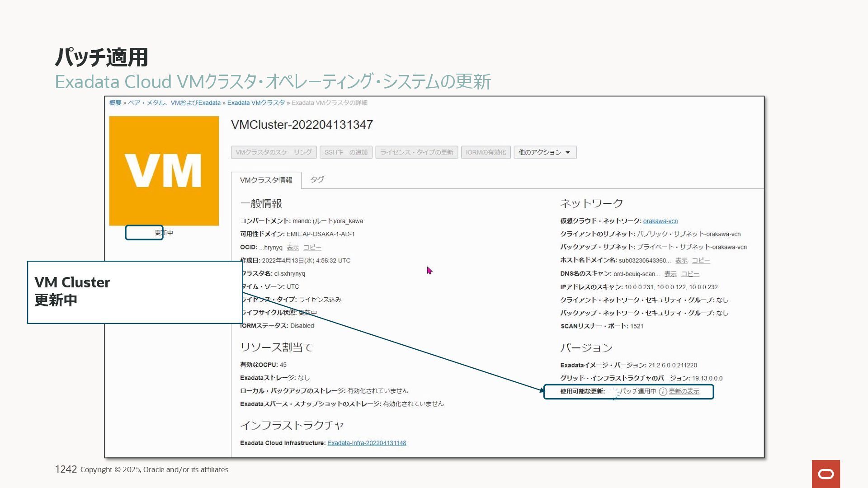Viewport: 868px width, 488px height.
Task: Click 更新の表示 link
Action: tap(684, 391)
